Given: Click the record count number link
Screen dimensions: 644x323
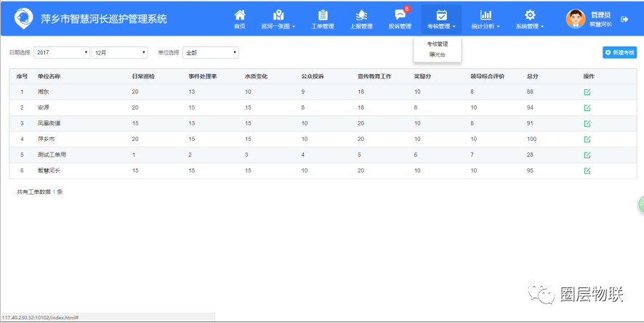Looking at the screenshot, I should (54, 192).
